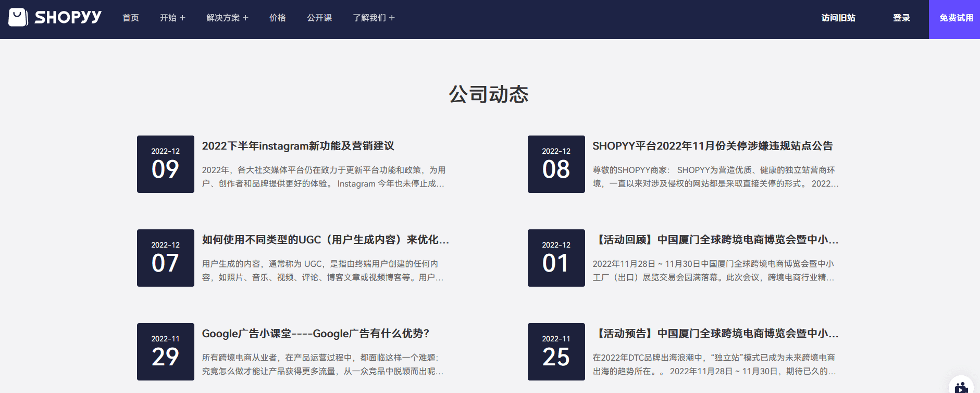Expand the 解决方案 + menu
980x393 pixels.
(x=227, y=18)
